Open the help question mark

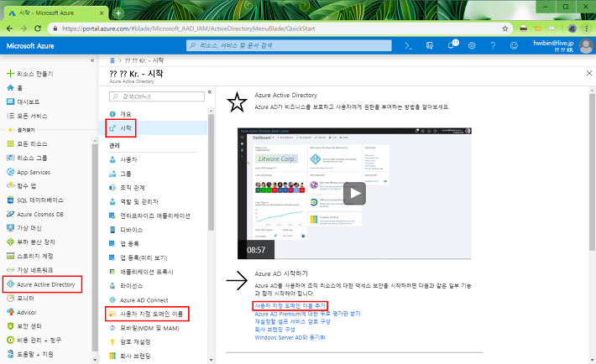point(493,45)
